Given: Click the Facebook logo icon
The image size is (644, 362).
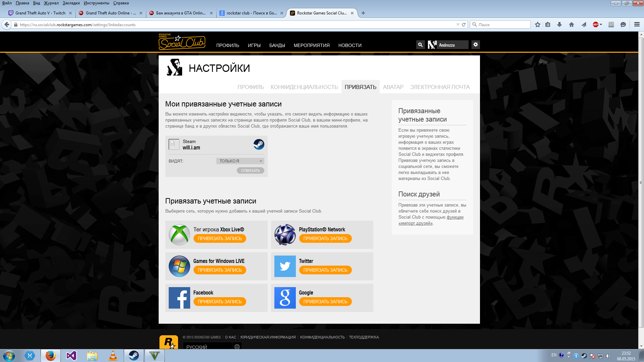Looking at the screenshot, I should pyautogui.click(x=179, y=298).
